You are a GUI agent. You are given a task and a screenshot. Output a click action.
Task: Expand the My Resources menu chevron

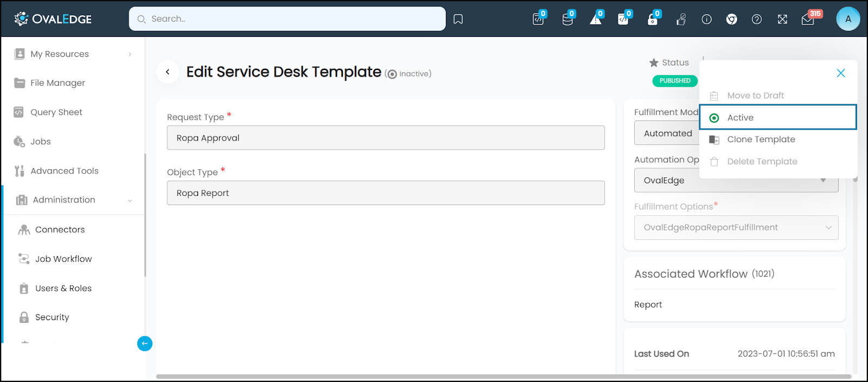(x=130, y=54)
